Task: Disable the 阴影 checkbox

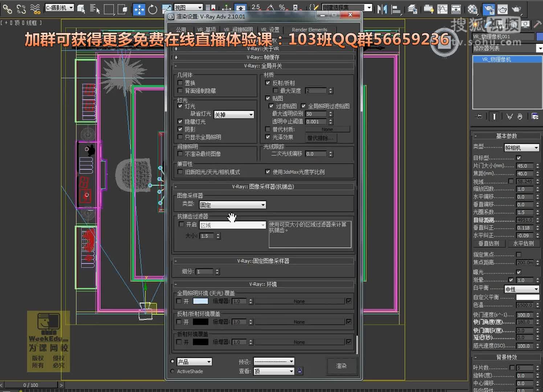Action: click(180, 129)
